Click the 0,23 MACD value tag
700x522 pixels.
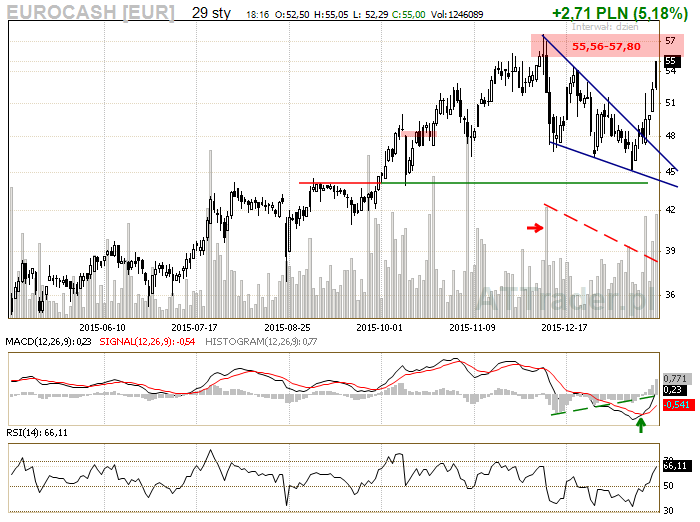pos(673,390)
